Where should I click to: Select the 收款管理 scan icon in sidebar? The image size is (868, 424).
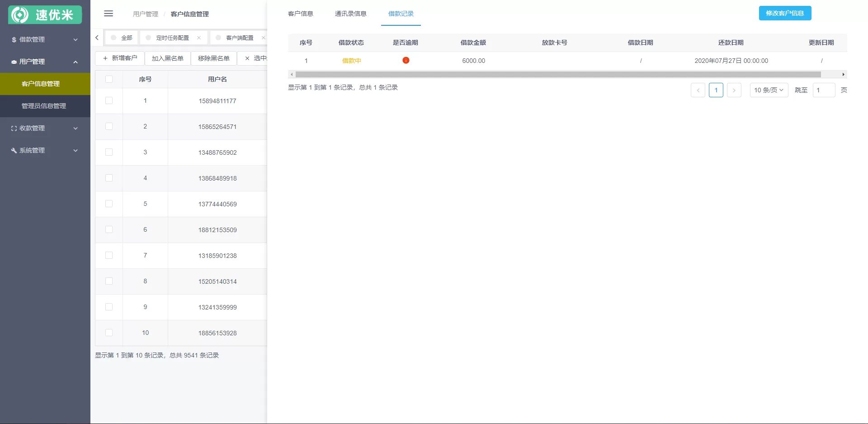point(13,128)
